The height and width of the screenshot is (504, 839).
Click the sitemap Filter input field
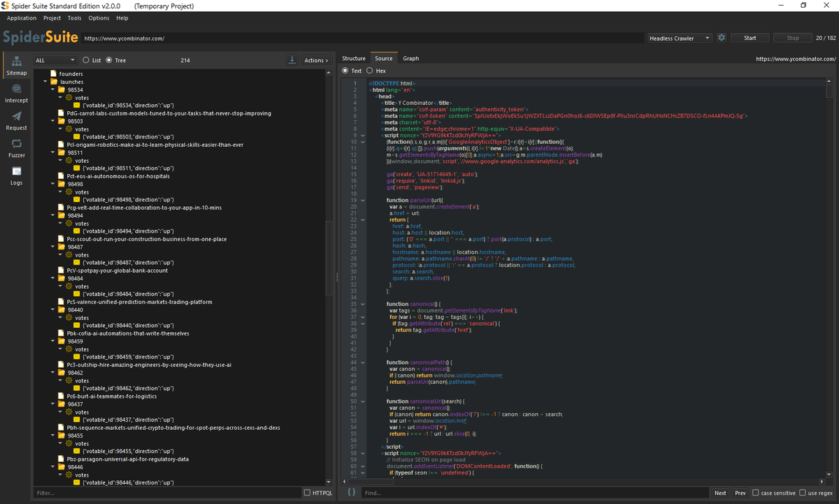[x=167, y=493]
